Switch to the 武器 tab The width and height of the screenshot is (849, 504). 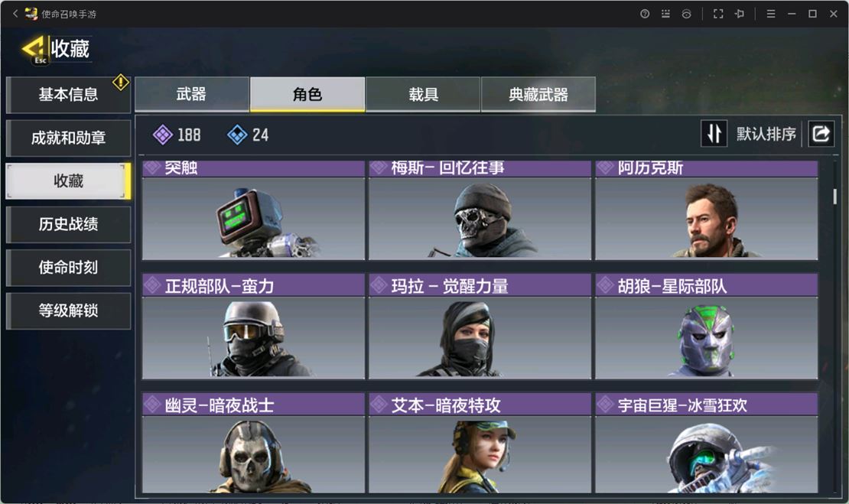tap(192, 94)
